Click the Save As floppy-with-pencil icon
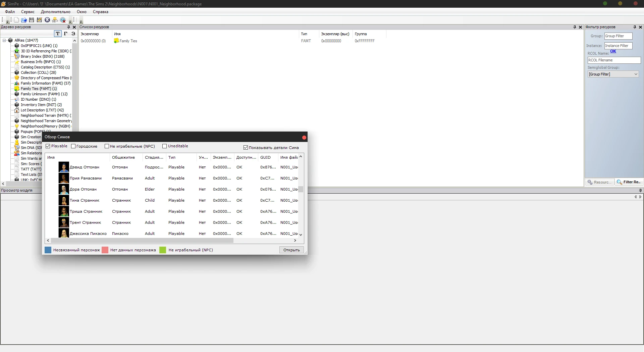 (39, 20)
